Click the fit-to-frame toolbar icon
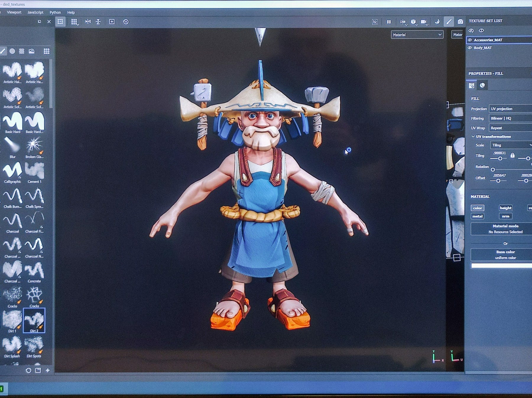Viewport: 532px width, 398px height. pyautogui.click(x=60, y=22)
